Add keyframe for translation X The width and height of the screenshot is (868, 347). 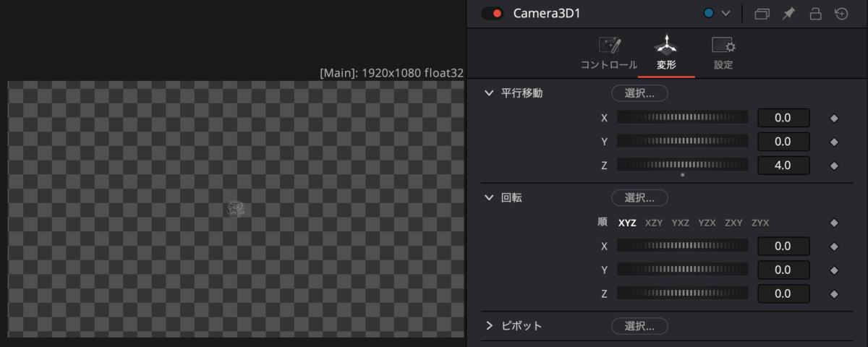click(833, 118)
